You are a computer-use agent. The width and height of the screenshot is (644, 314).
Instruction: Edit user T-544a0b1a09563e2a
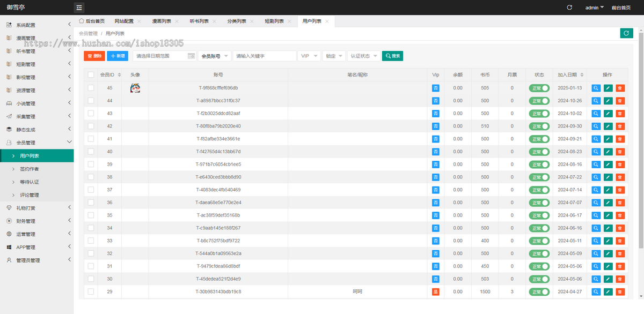(608, 253)
